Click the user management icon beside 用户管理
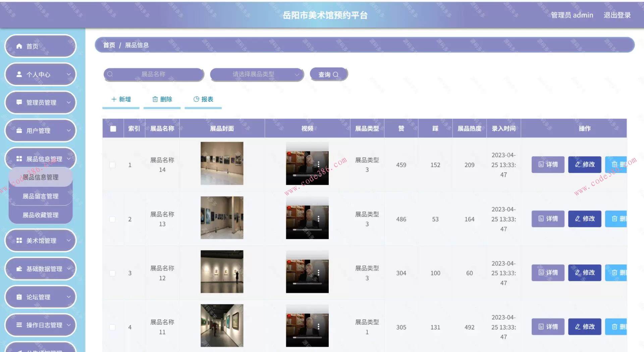This screenshot has width=644, height=352. (x=19, y=130)
